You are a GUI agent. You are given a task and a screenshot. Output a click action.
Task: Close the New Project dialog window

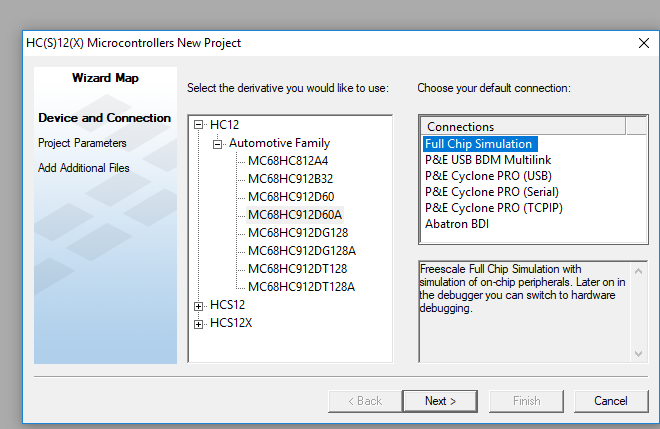[x=644, y=43]
